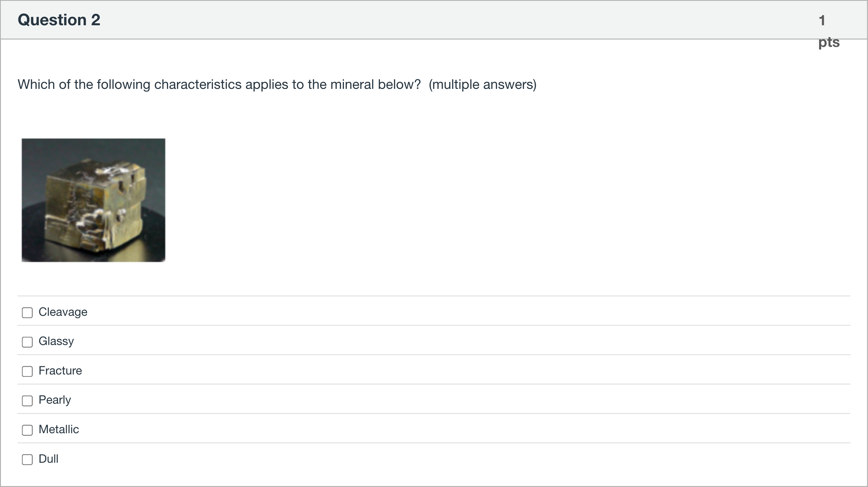Click the word "mineral" in the prompt
Image resolution: width=868 pixels, height=487 pixels.
point(352,84)
